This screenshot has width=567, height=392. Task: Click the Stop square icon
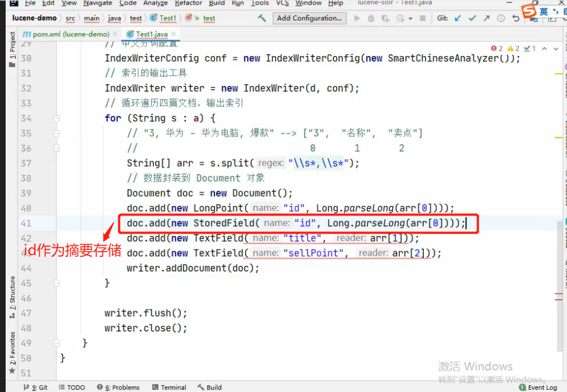(422, 18)
